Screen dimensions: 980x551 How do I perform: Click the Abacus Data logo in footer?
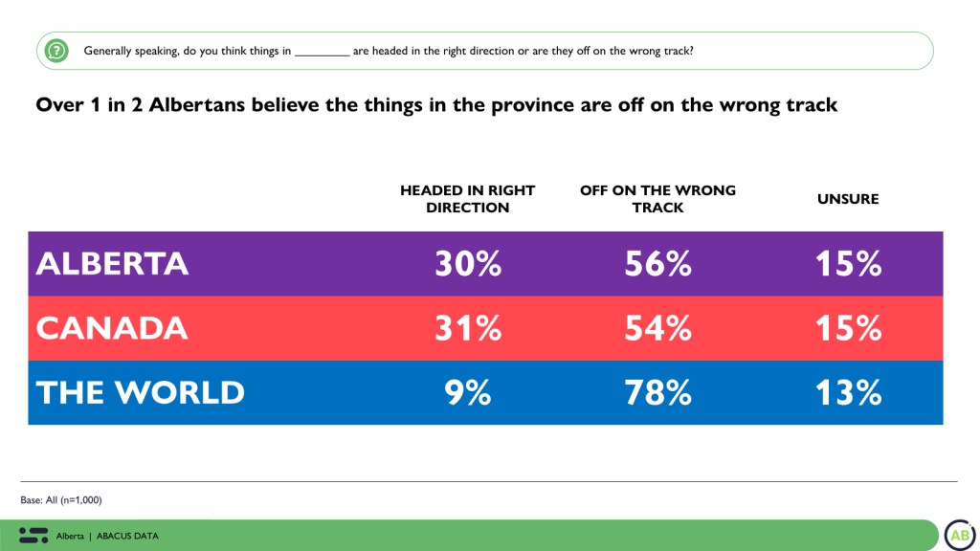pyautogui.click(x=33, y=535)
